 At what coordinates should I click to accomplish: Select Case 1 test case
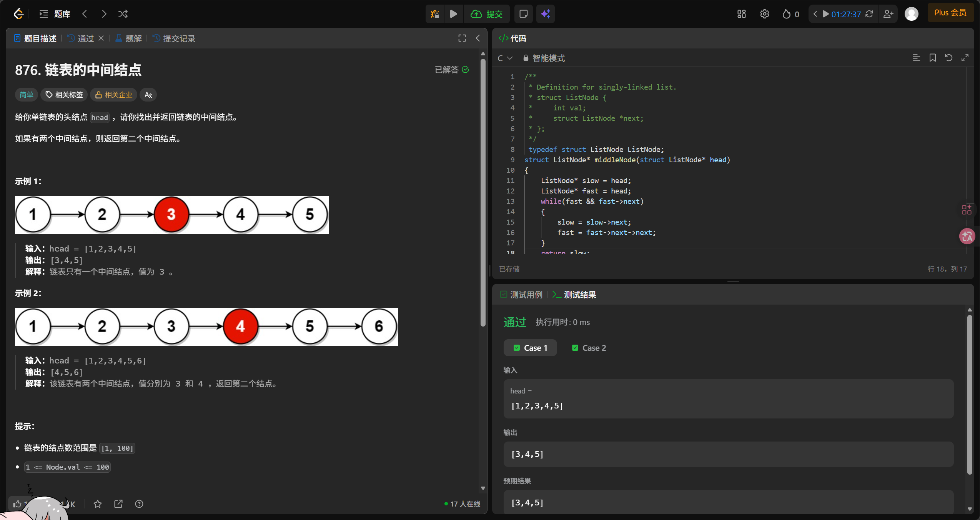click(530, 348)
